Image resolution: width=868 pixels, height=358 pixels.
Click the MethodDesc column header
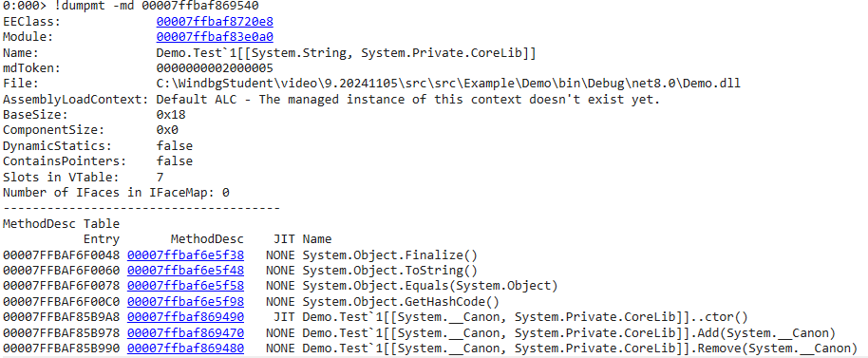point(207,239)
